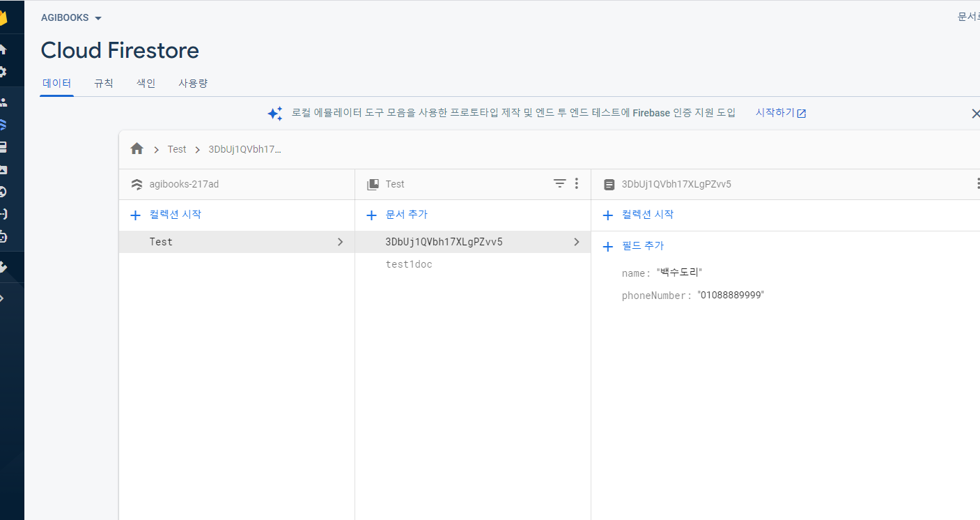Click the Firebase logo in the sidebar
The image size is (980, 520).
coord(3,17)
